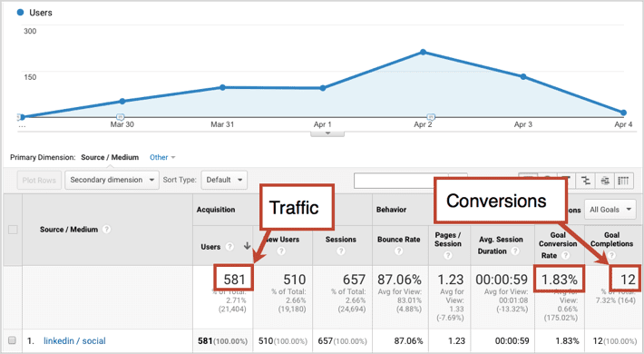Click the Apr 2 peak data point

coord(423,53)
